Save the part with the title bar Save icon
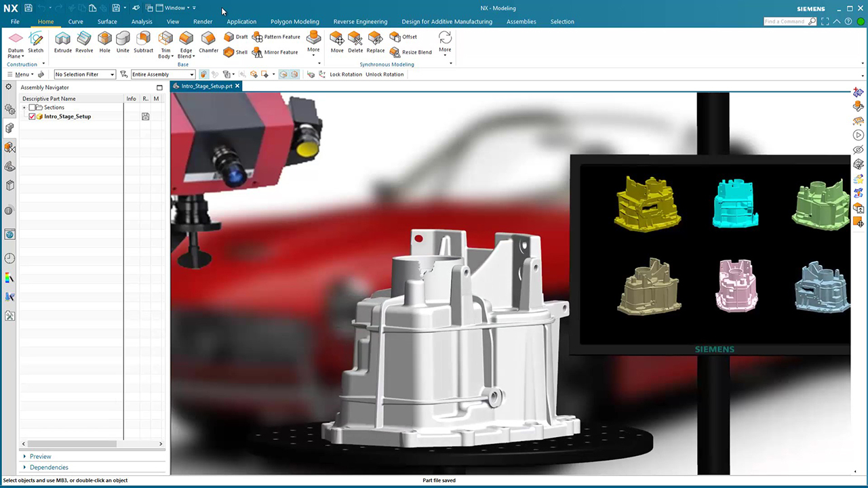The image size is (868, 488). (x=28, y=8)
